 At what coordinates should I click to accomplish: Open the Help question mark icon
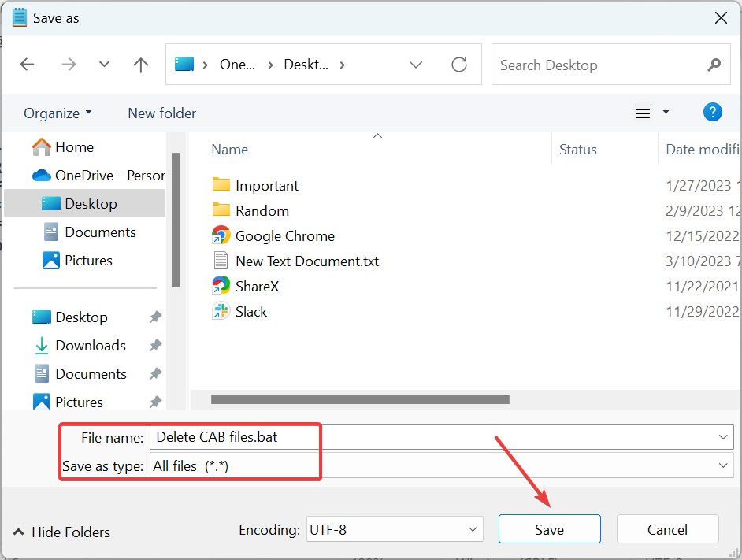pos(712,113)
